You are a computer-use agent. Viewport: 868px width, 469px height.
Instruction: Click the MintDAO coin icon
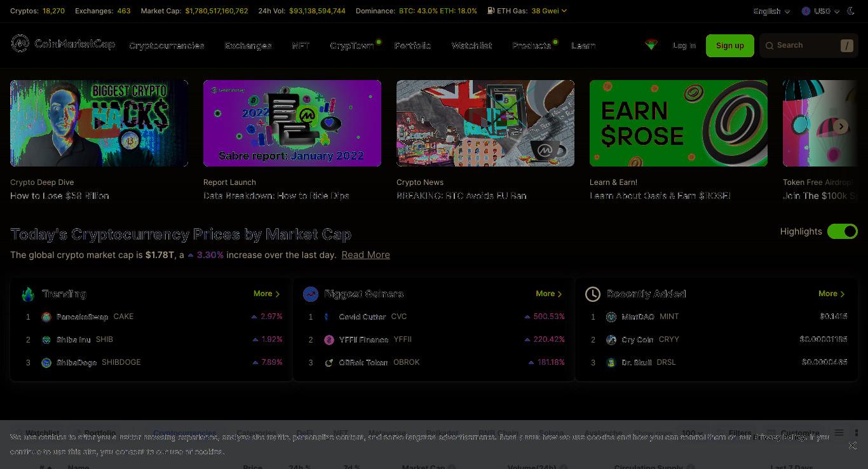tap(611, 317)
